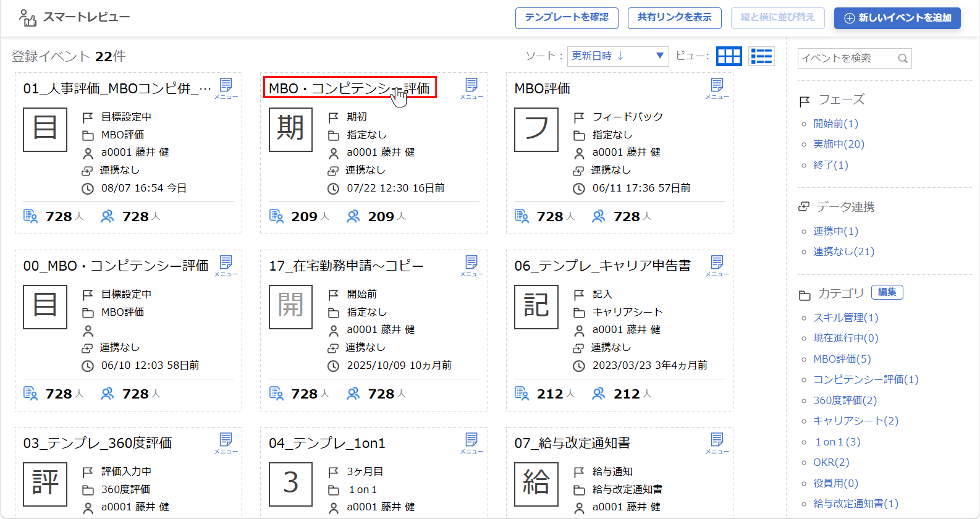Click participants icon on 17_在宅勤務申請～コピー card
The image size is (980, 519).
(353, 393)
